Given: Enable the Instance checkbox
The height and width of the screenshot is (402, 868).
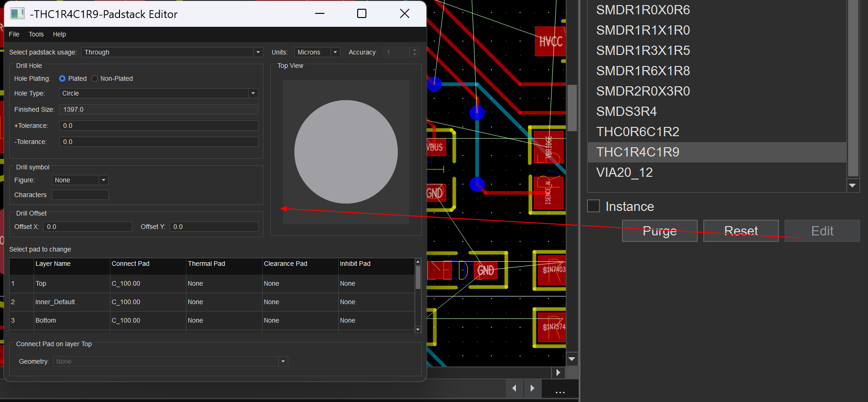Looking at the screenshot, I should coord(593,206).
